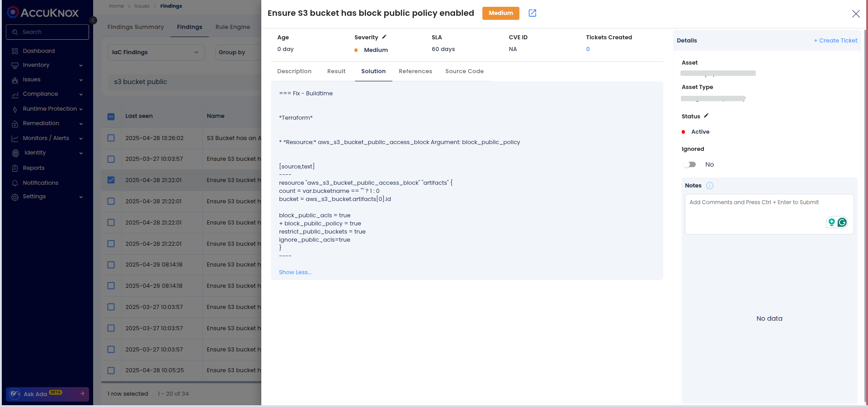The width and height of the screenshot is (868, 407).
Task: Check the row dated 2025-04-28 10:05:25
Action: pyautogui.click(x=111, y=370)
